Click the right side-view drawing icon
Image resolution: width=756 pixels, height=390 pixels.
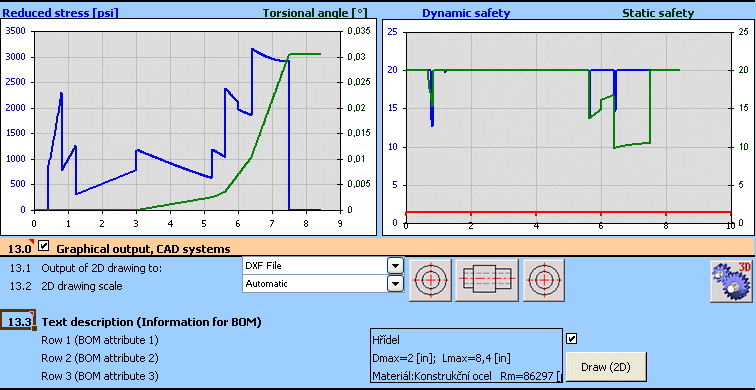point(544,280)
